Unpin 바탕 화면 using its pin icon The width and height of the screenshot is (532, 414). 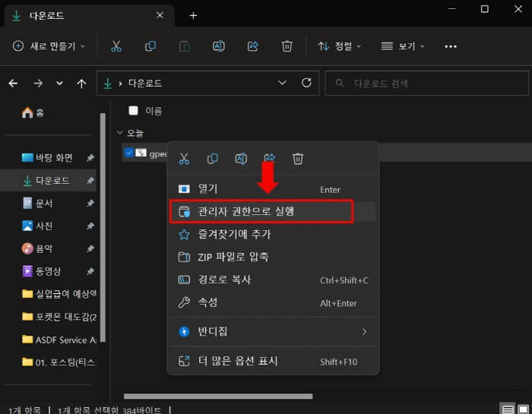[x=90, y=158]
